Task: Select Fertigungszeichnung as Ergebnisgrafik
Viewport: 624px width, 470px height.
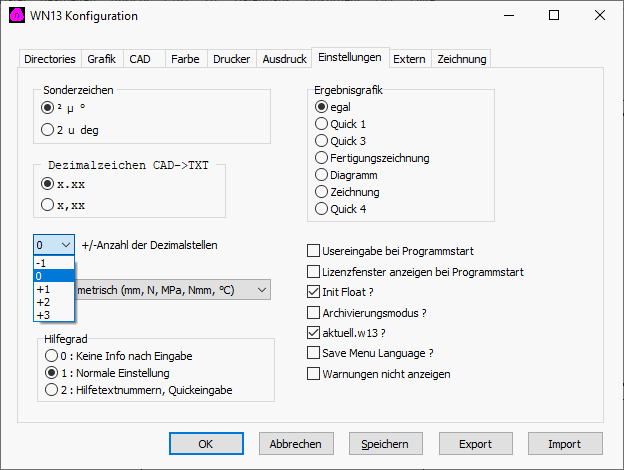Action: (322, 158)
